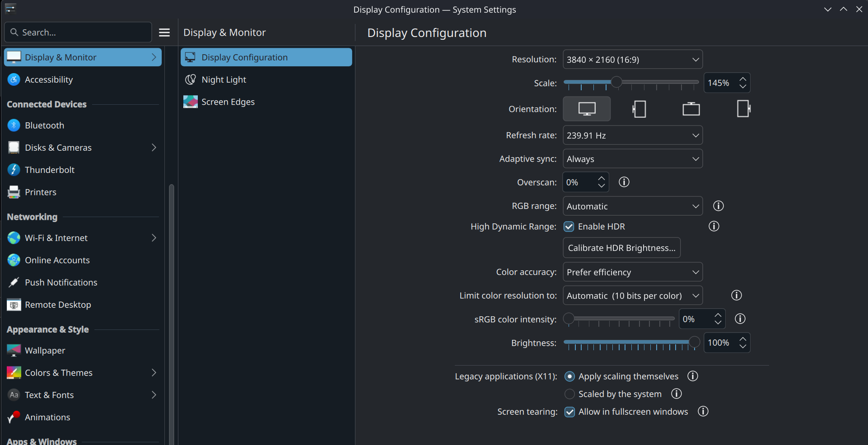868x445 pixels.
Task: Open the Adaptive sync dropdown
Action: pyautogui.click(x=632, y=159)
